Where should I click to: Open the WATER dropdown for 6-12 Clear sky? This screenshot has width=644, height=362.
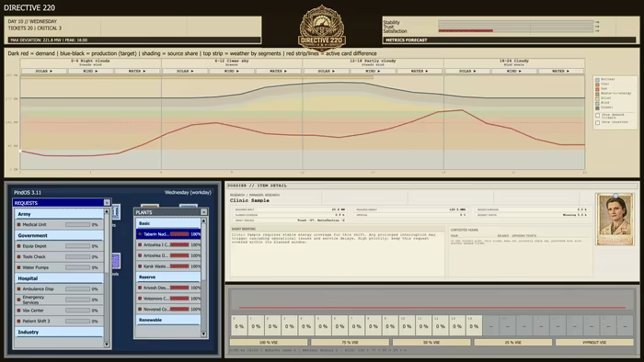[279, 71]
